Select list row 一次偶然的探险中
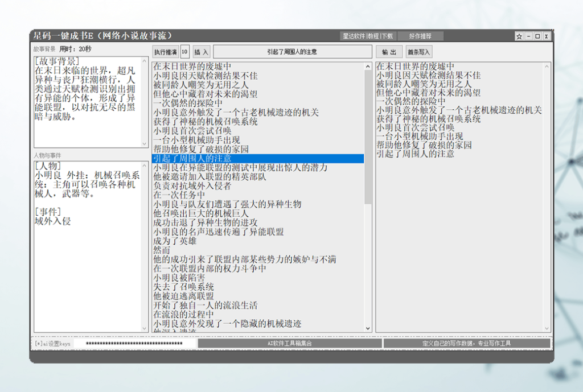This screenshot has height=392, width=583. coord(258,104)
